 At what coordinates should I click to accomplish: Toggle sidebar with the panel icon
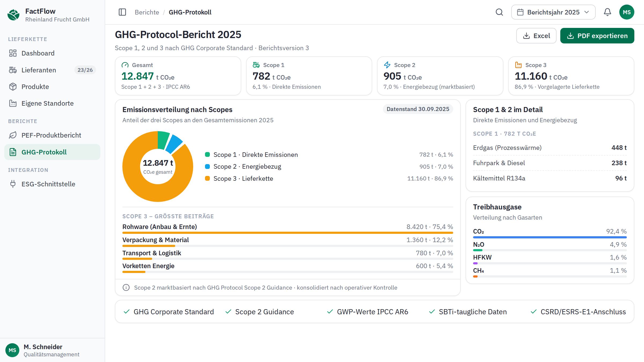(122, 12)
